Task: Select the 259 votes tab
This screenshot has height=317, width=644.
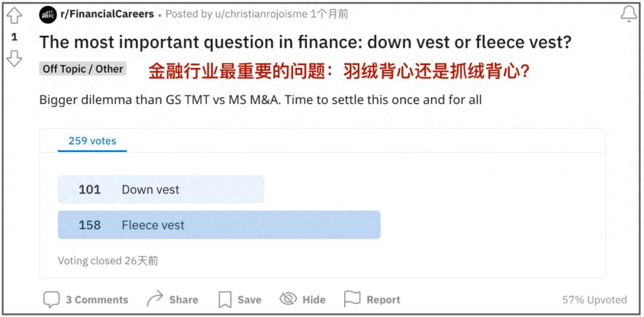Action: click(x=92, y=141)
